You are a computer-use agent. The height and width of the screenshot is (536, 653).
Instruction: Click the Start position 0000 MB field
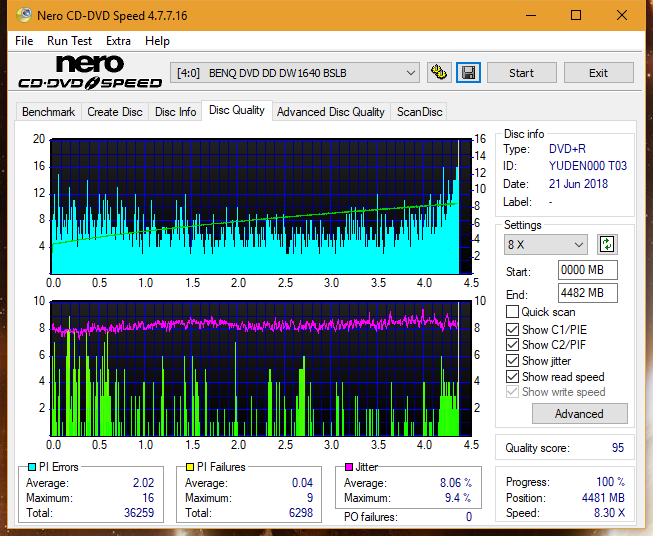[x=587, y=270]
